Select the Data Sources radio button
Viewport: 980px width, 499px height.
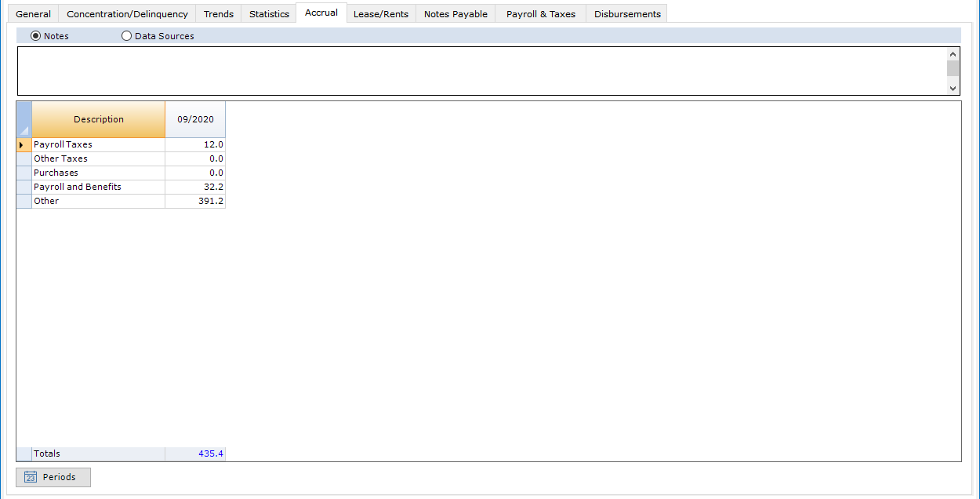coord(126,35)
